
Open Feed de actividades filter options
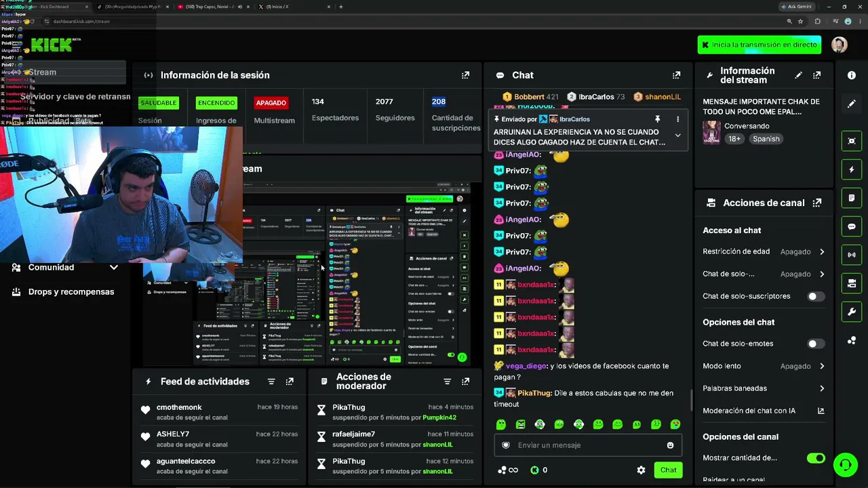(x=271, y=382)
